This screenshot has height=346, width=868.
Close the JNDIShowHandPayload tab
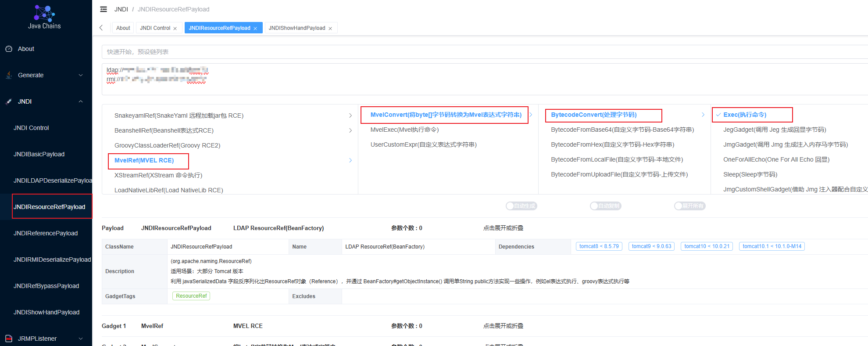330,29
